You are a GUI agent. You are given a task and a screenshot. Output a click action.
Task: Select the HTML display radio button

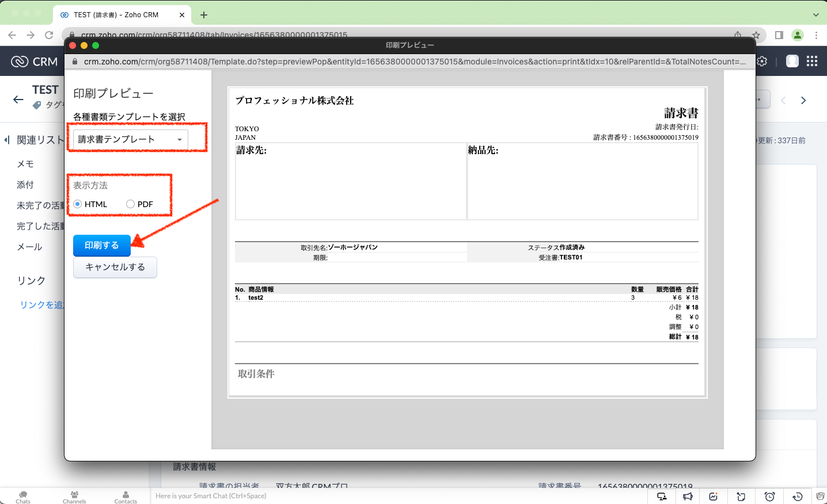point(78,204)
